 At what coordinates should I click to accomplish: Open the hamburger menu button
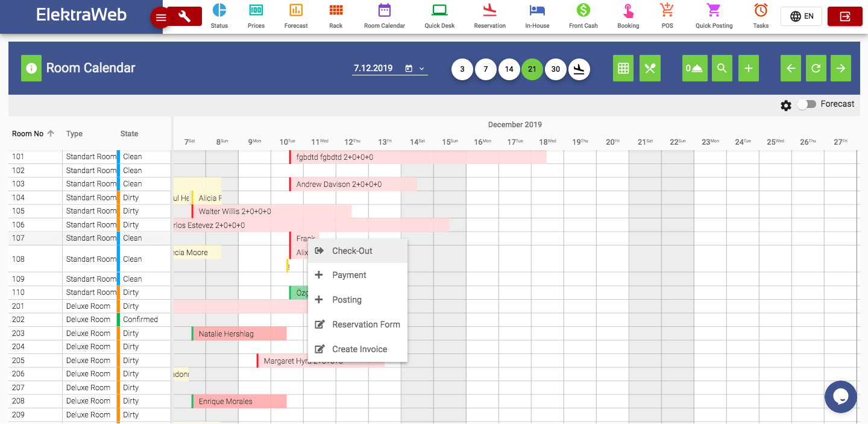click(160, 17)
